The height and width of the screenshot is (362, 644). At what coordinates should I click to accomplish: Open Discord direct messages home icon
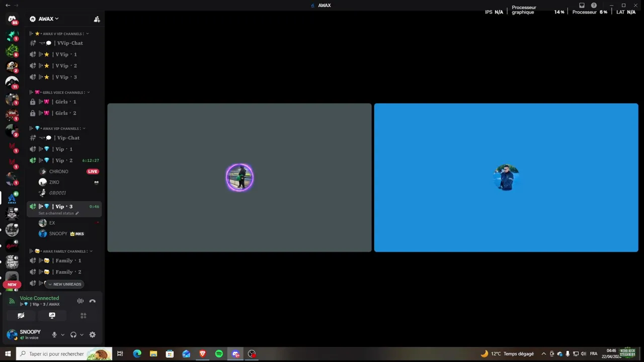[x=12, y=19]
